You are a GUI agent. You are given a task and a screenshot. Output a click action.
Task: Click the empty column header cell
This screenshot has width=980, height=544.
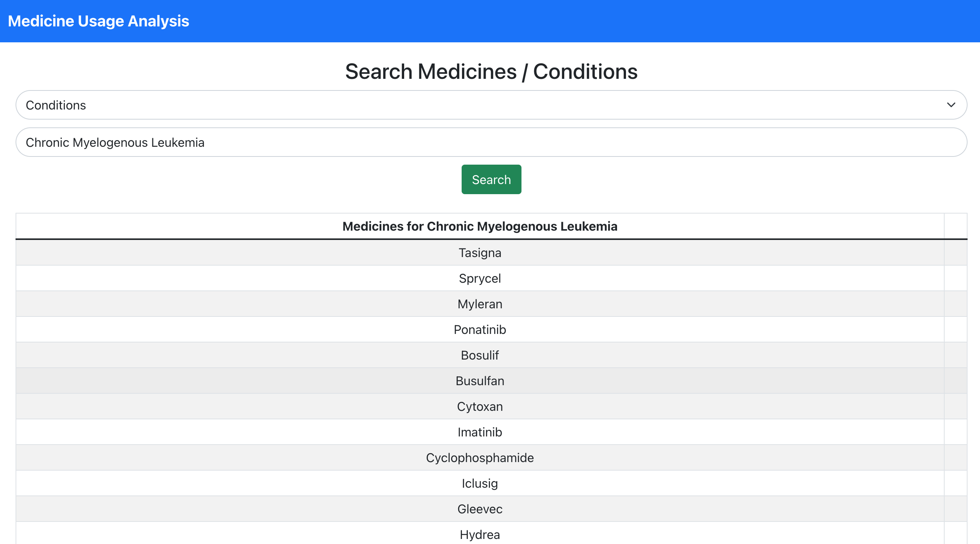pyautogui.click(x=955, y=226)
